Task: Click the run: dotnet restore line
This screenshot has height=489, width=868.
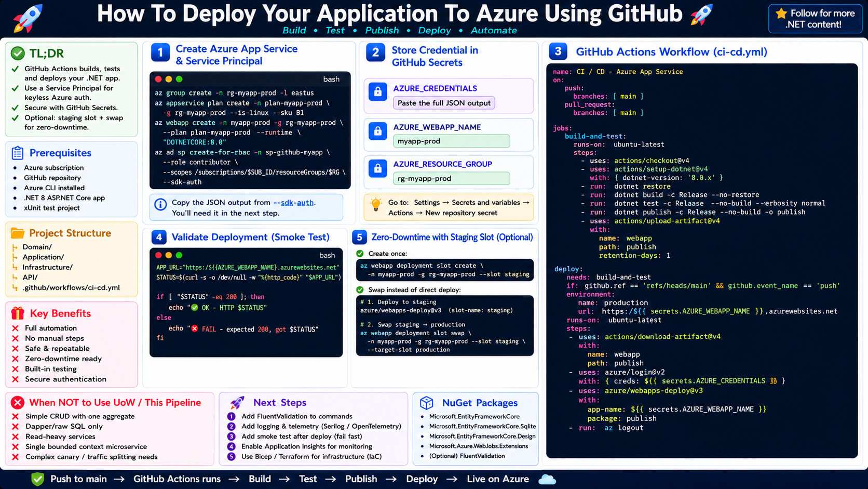Action: 630,186
